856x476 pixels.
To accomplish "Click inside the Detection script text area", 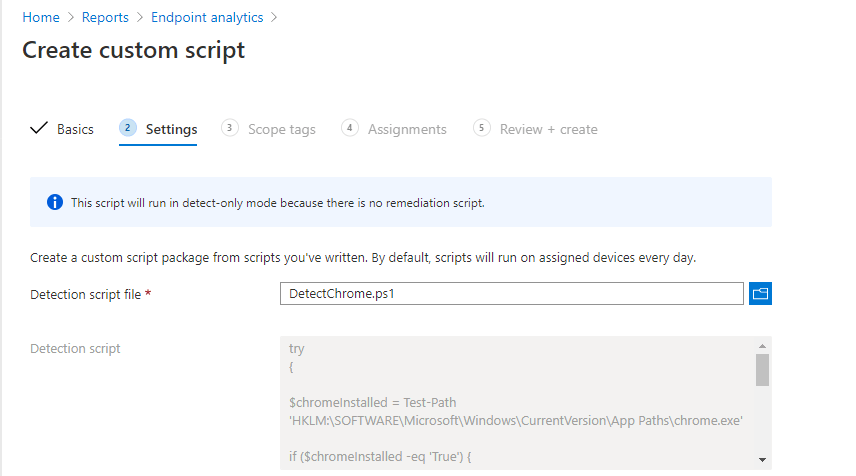I will [x=515, y=400].
